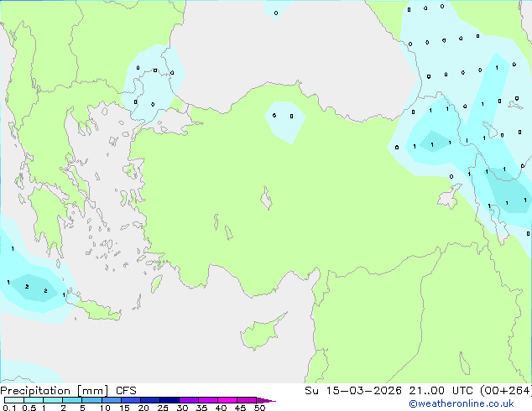This screenshot has height=411, width=532.
Task: Select the 30–35 mm purple swatch
Action: click(188, 400)
